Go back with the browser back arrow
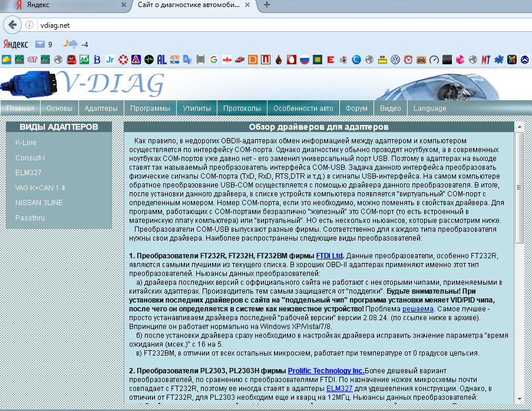 (x=11, y=25)
